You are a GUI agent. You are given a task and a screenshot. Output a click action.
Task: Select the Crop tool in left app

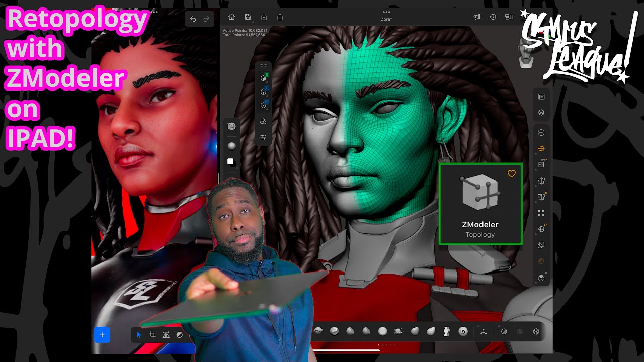coord(152,335)
